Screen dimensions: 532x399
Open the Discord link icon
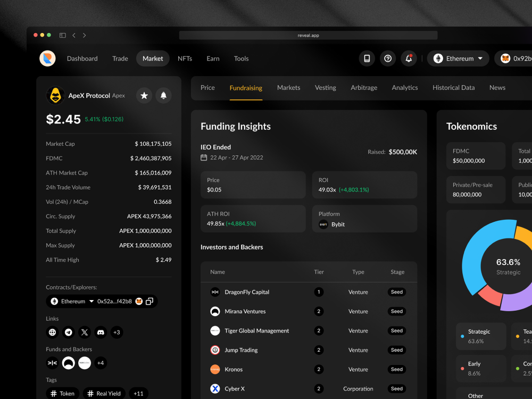tap(101, 332)
